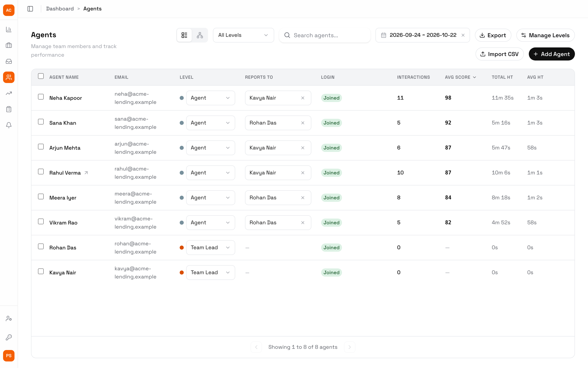The image size is (588, 368).
Task: Open the active Agents sidebar item
Action: point(9,77)
